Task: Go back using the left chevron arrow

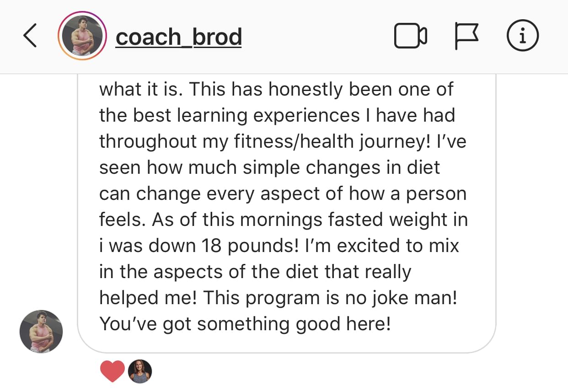Action: 30,36
